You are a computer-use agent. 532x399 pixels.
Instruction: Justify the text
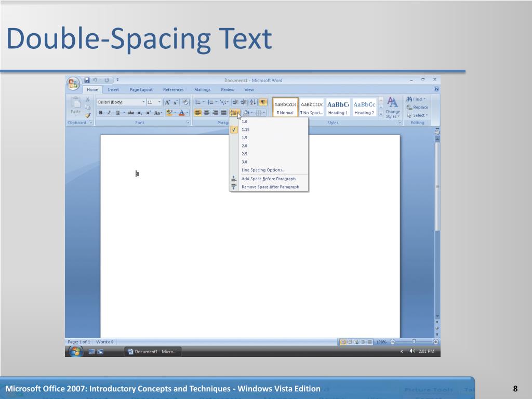[223, 113]
